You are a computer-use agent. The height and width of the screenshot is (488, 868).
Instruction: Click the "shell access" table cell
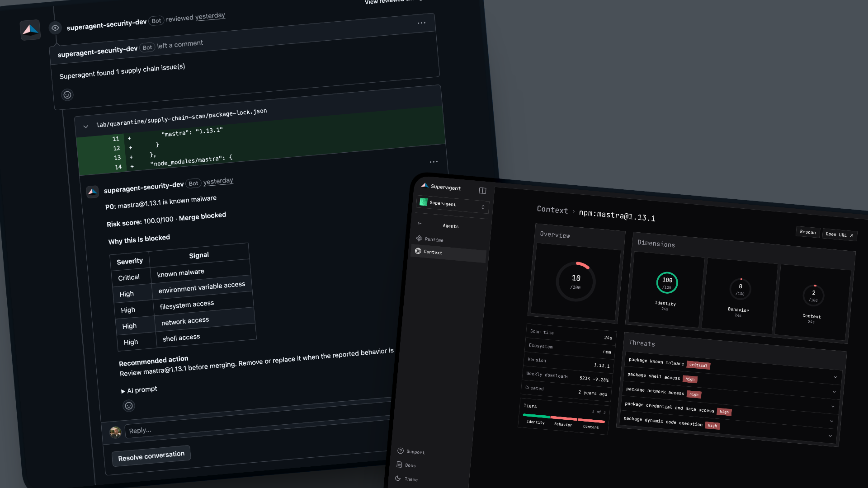[206, 337]
